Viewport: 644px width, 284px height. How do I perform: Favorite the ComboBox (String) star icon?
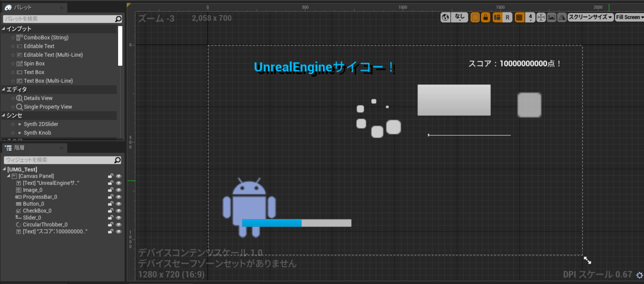(x=13, y=38)
